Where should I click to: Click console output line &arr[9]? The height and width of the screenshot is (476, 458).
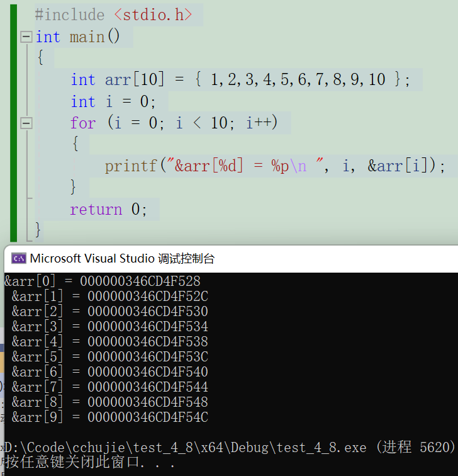pos(110,417)
